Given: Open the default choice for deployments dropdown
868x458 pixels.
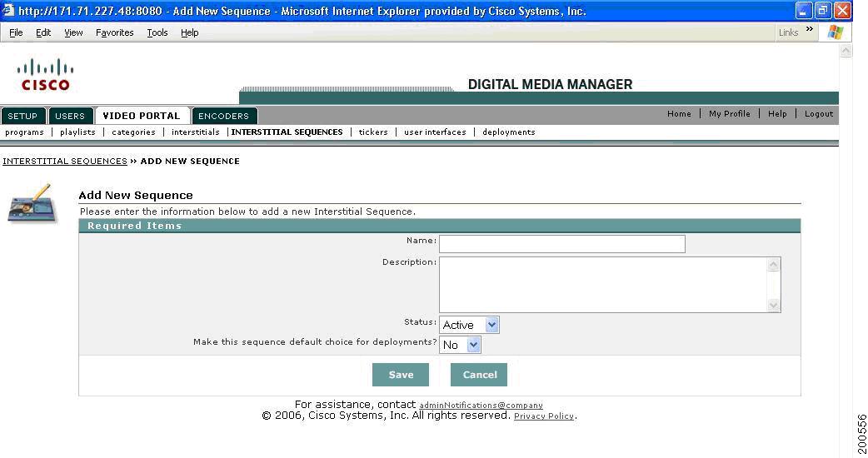Looking at the screenshot, I should (x=460, y=345).
